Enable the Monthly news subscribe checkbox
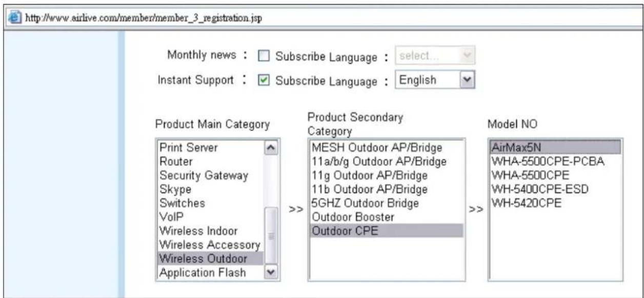The height and width of the screenshot is (298, 644). (x=265, y=56)
